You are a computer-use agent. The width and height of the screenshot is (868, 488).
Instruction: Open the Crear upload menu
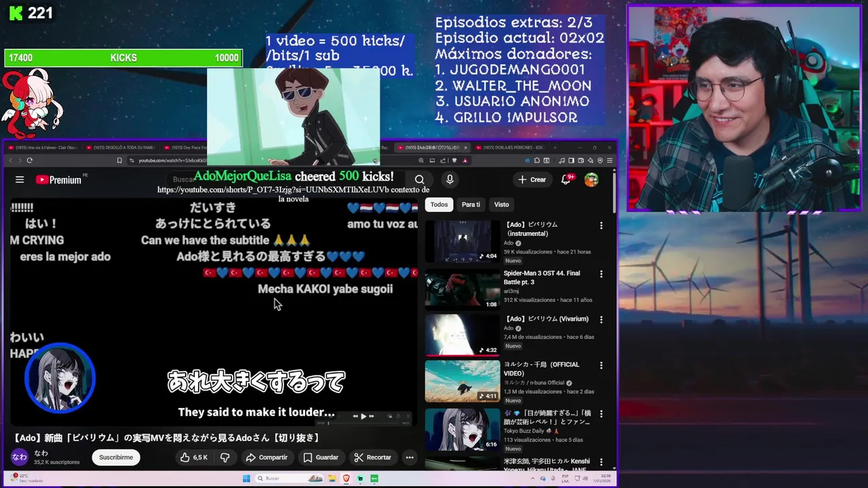coord(532,180)
